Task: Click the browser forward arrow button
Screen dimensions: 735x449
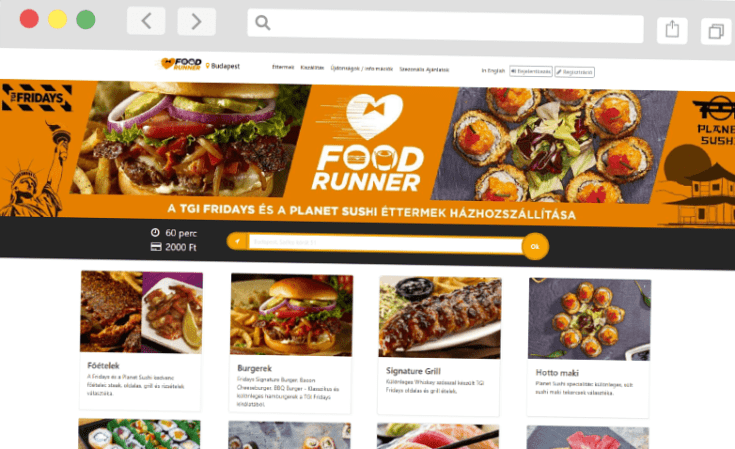Action: tap(196, 22)
